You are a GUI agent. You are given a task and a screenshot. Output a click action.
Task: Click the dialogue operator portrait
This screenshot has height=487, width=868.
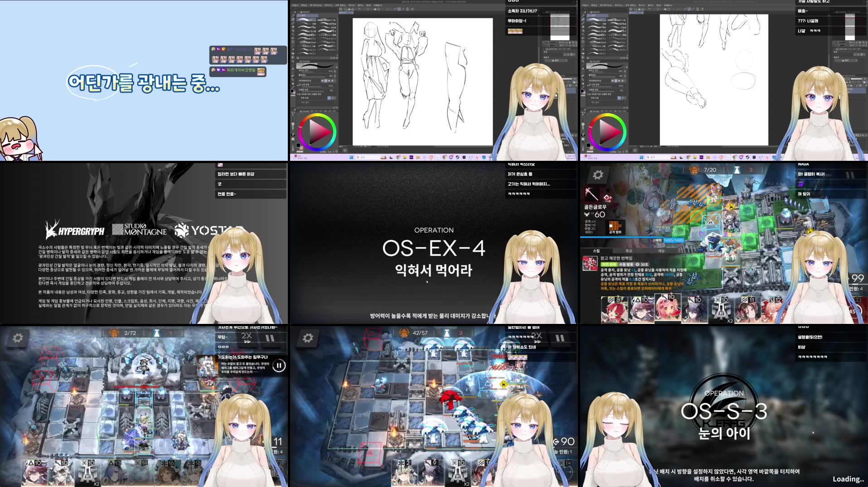[x=207, y=366]
